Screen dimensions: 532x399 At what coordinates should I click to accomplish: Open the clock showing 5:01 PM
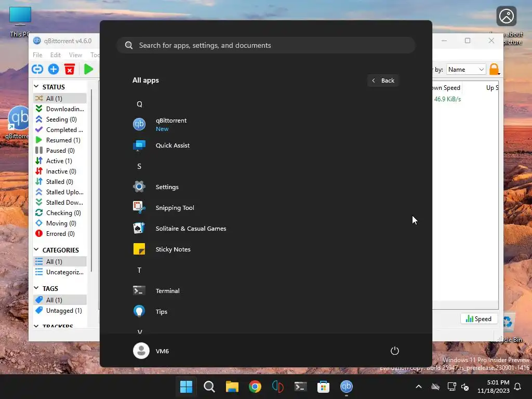point(494,387)
